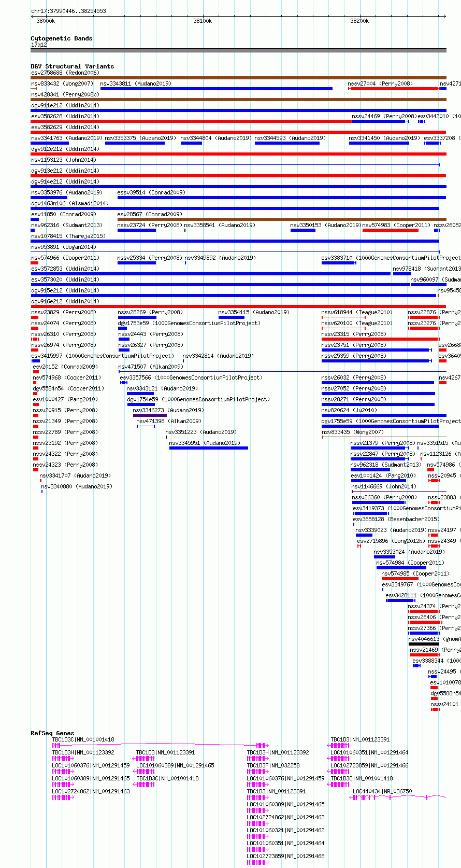Open variant dgv911e212 (Uddin2014)
Viewport: 461px width, 868px height.
pos(65,105)
